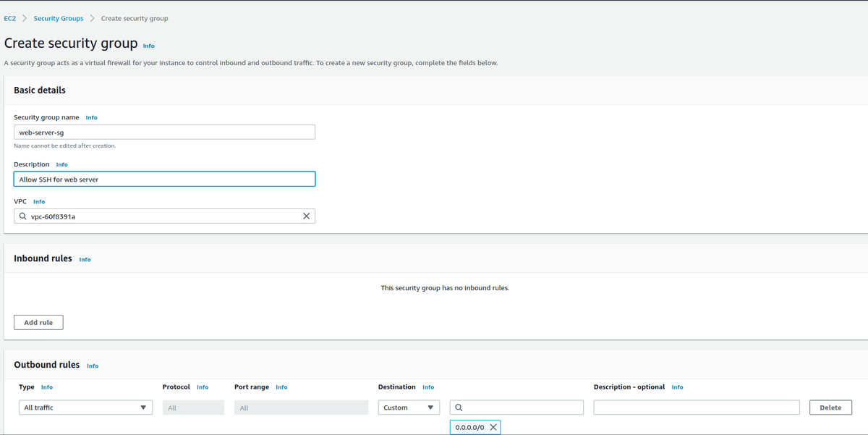Go to Security Groups via the breadcrumb
This screenshot has height=435, width=868.
(x=58, y=18)
